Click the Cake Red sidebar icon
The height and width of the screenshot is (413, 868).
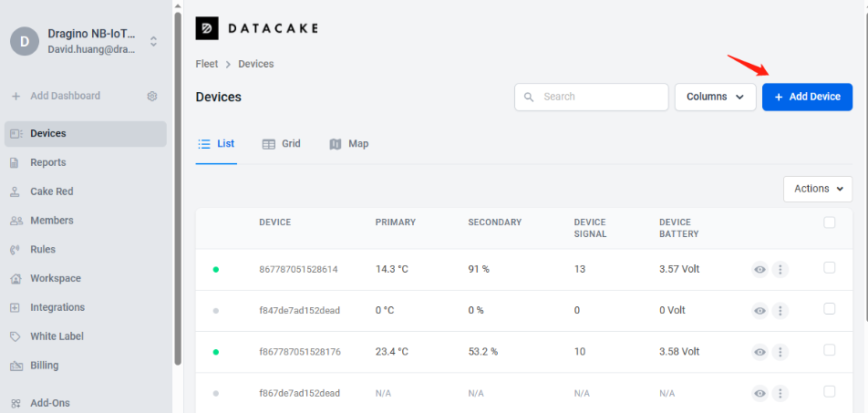pyautogui.click(x=15, y=191)
